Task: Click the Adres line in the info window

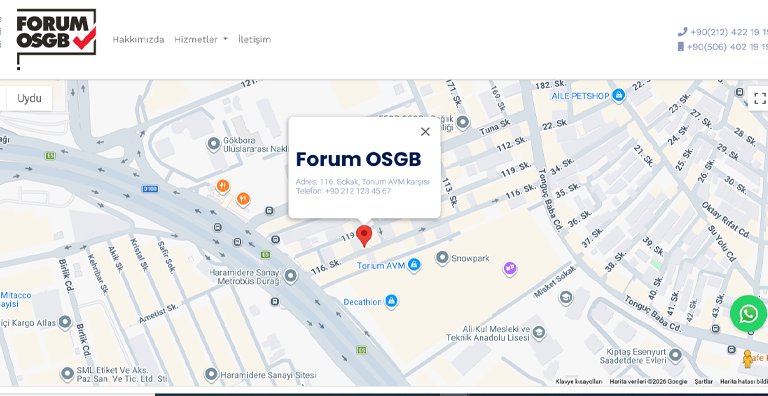Action: tap(362, 182)
